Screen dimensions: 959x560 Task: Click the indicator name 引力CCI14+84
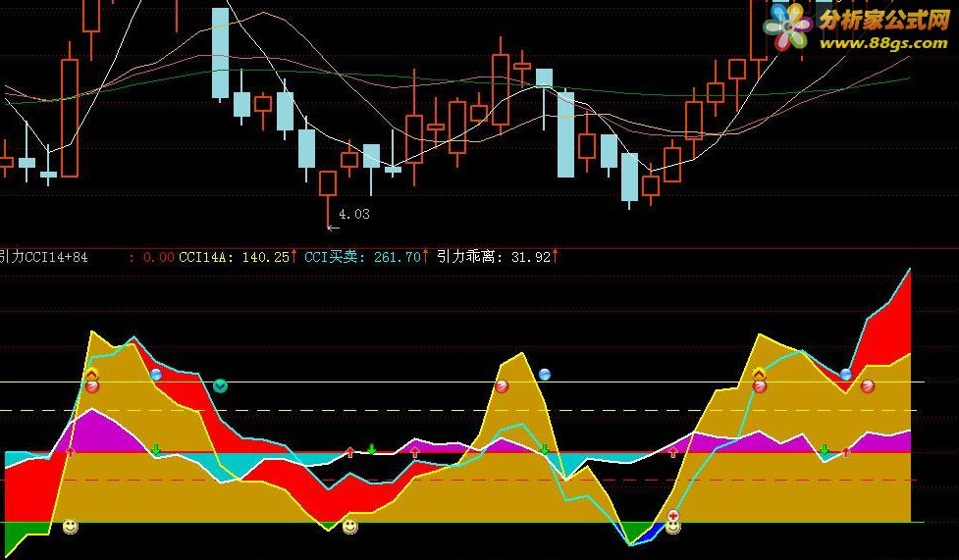[44, 257]
